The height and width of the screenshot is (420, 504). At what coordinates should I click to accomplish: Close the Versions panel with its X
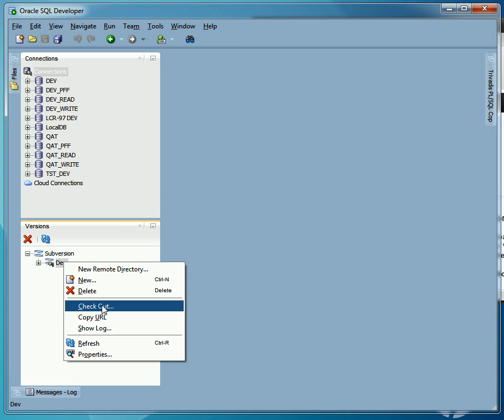point(140,226)
